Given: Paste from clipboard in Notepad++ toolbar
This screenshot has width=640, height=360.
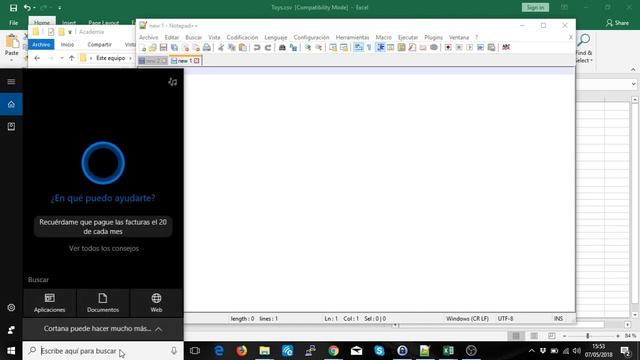Looking at the screenshot, I should 243,47.
